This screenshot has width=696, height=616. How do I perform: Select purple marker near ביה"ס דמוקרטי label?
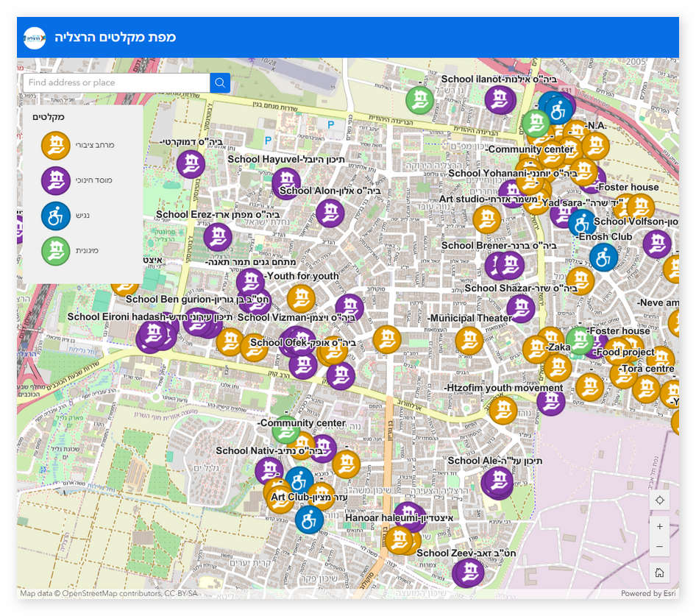click(x=191, y=164)
